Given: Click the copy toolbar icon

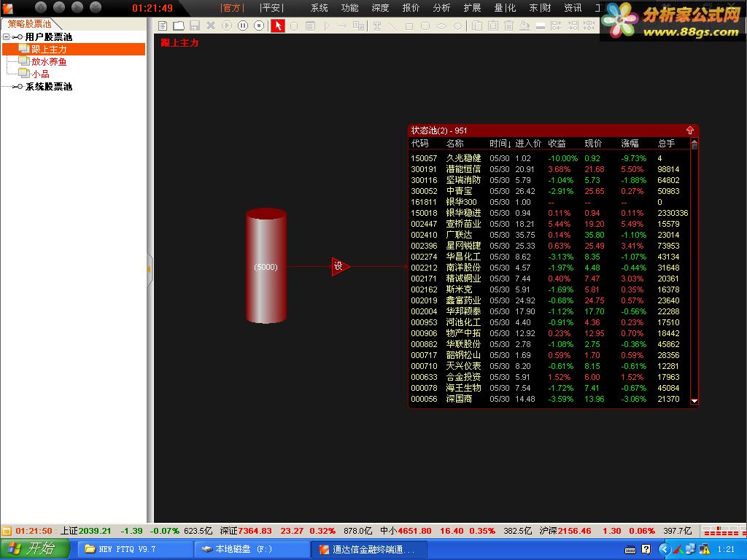Looking at the screenshot, I should coord(477,26).
